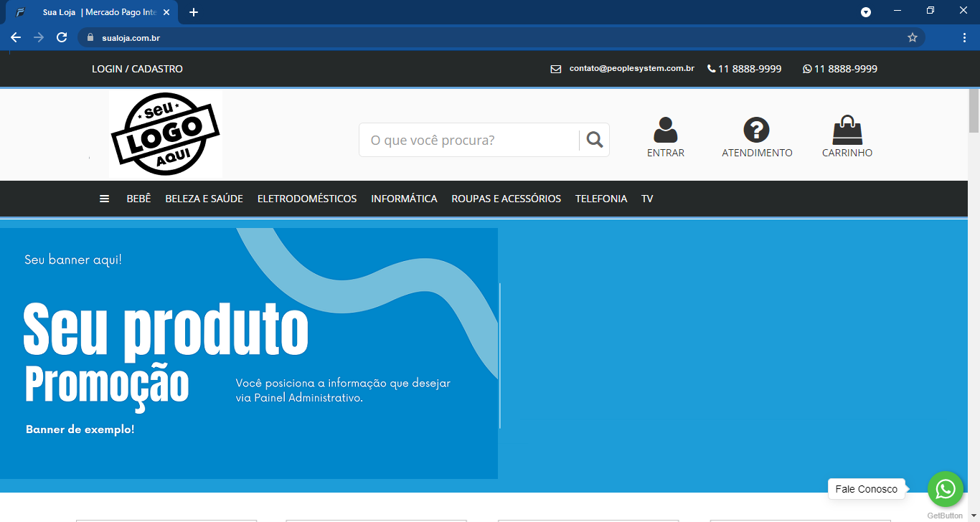Click the phone icon next to 11 8888-9999
980x522 pixels.
(711, 68)
